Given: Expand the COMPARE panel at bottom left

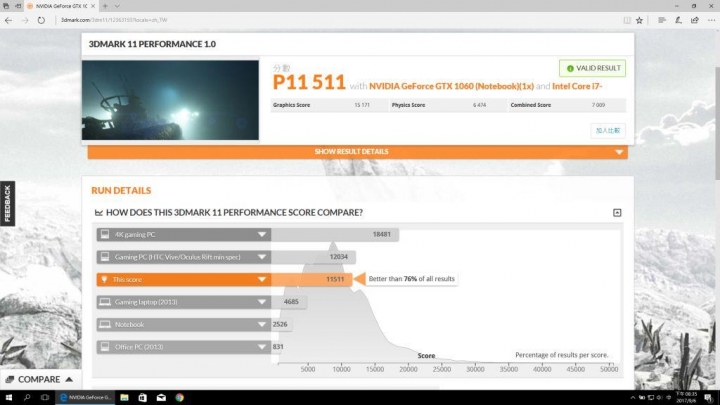Looking at the screenshot, I should pyautogui.click(x=40, y=379).
